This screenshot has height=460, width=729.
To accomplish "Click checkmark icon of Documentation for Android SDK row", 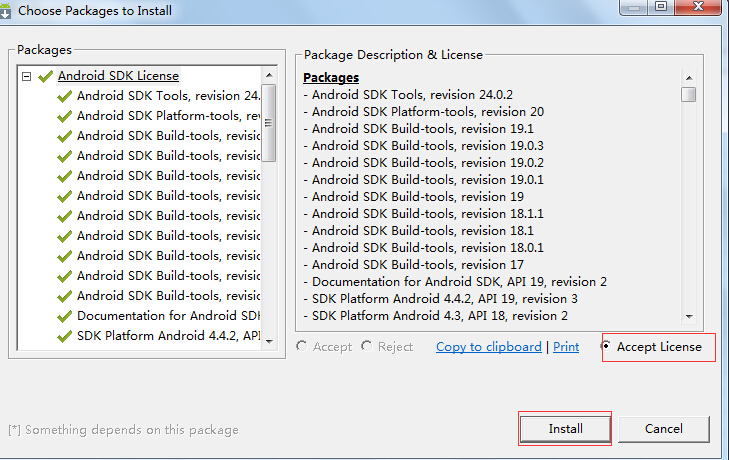I will click(64, 316).
